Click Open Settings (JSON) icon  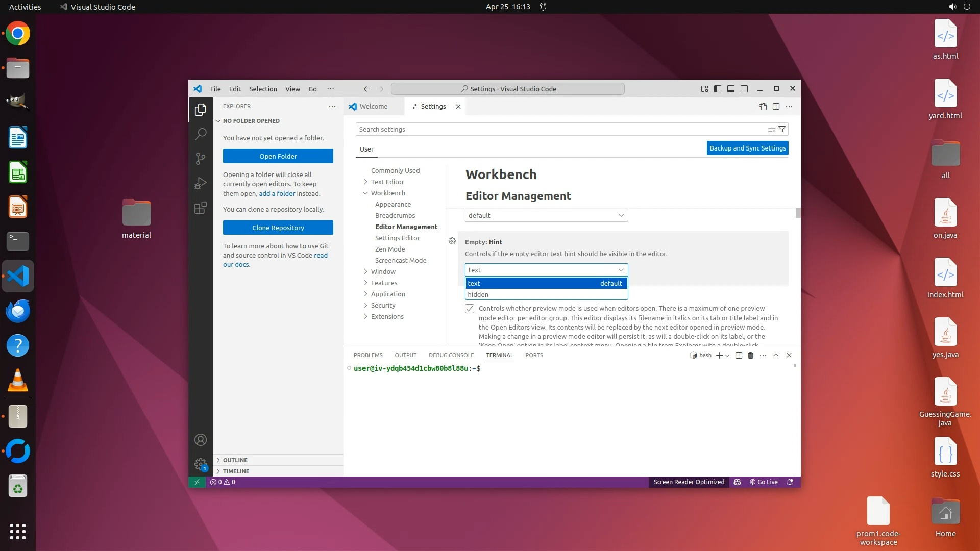click(x=763, y=106)
